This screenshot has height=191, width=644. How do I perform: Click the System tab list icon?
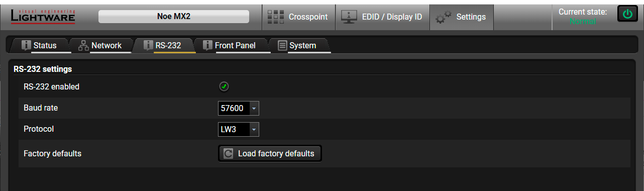(x=282, y=45)
